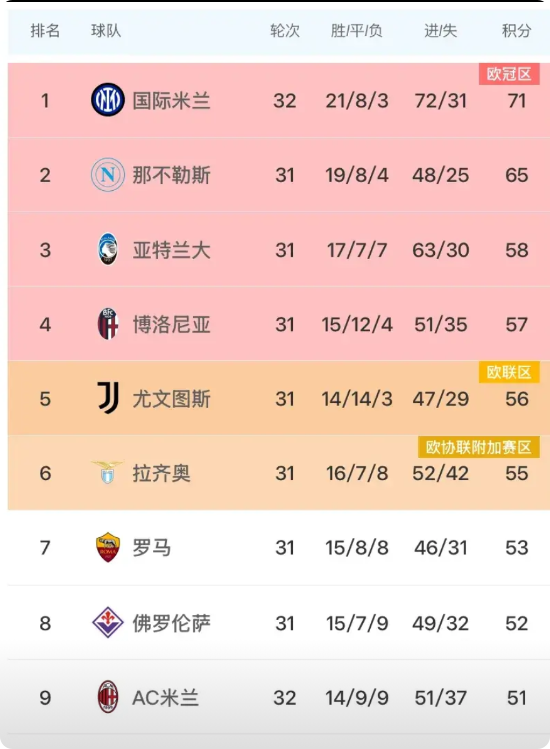Select the Atalanta team badge
Screen dimensions: 550x749
click(108, 249)
